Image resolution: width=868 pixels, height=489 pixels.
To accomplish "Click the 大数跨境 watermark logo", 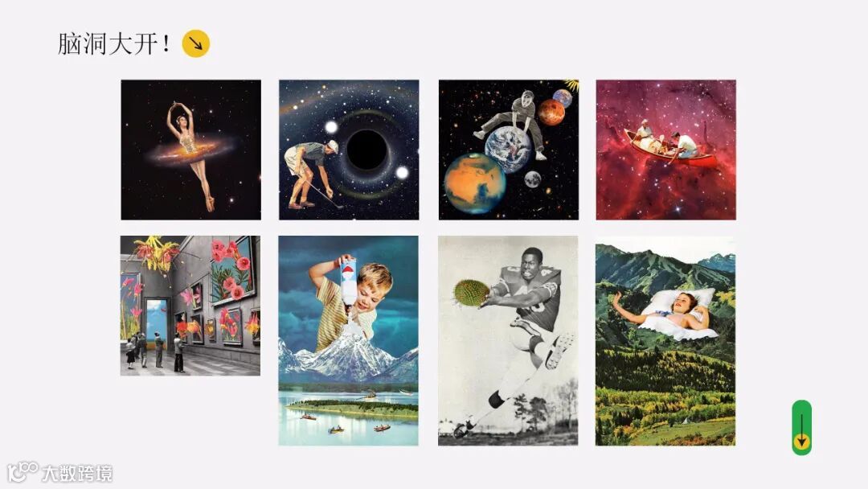I will coord(59,472).
